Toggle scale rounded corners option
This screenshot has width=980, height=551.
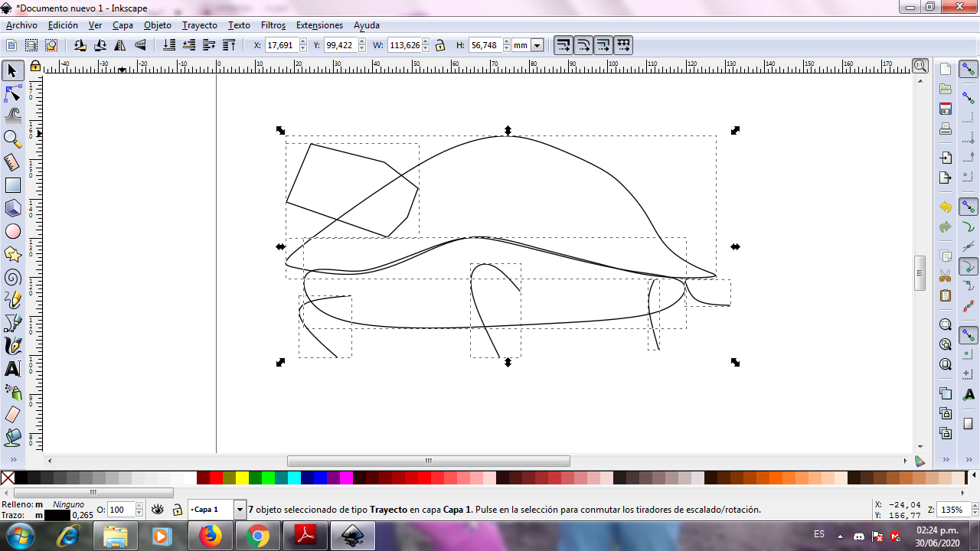[x=583, y=45]
